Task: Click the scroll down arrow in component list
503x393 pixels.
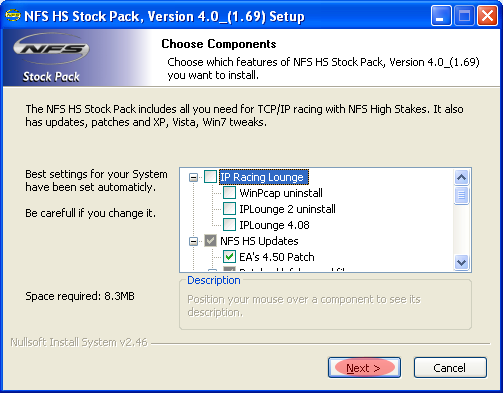Action: pyautogui.click(x=462, y=262)
